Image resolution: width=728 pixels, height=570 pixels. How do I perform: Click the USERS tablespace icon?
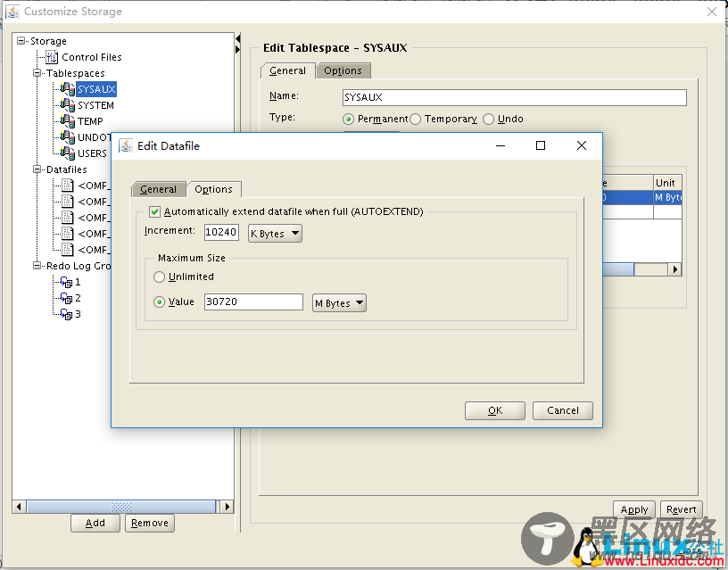pyautogui.click(x=67, y=153)
